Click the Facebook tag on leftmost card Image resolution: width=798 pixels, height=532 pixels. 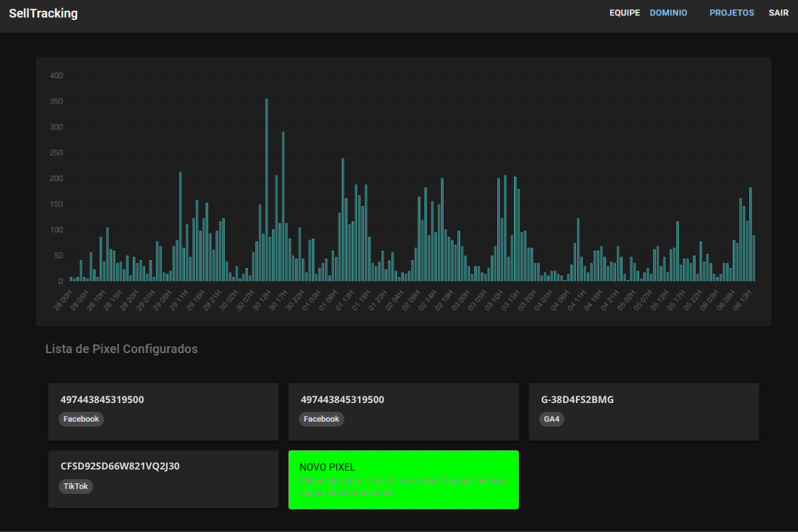[x=81, y=419]
